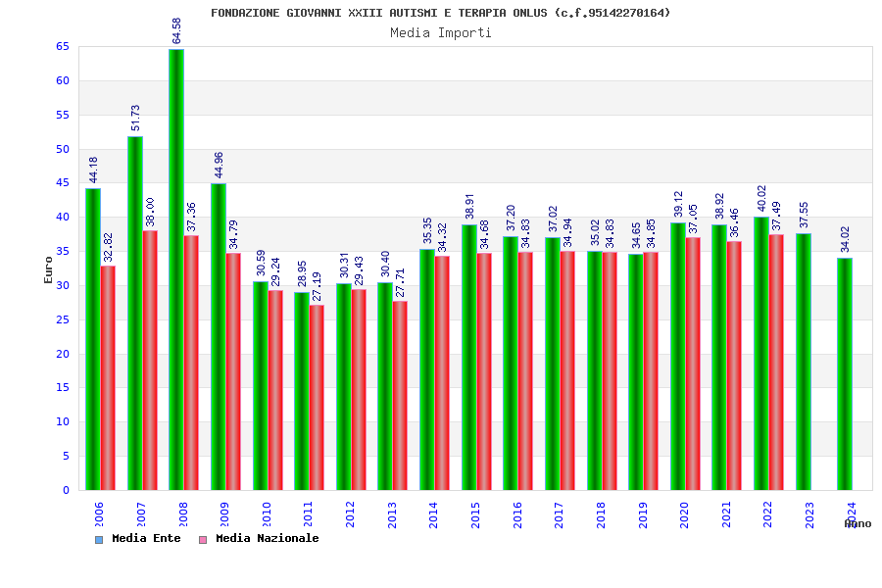Click the green 2007 bar valued 51.73
Screen dimensions: 882x588
tap(135, 314)
